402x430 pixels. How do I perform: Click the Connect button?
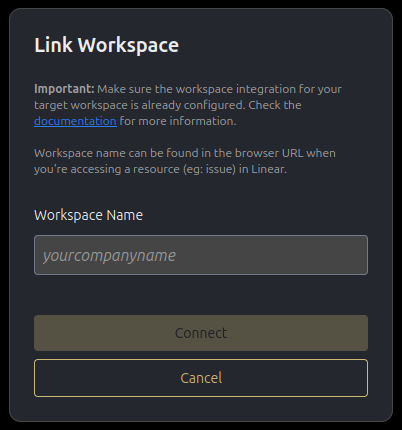[x=201, y=333]
